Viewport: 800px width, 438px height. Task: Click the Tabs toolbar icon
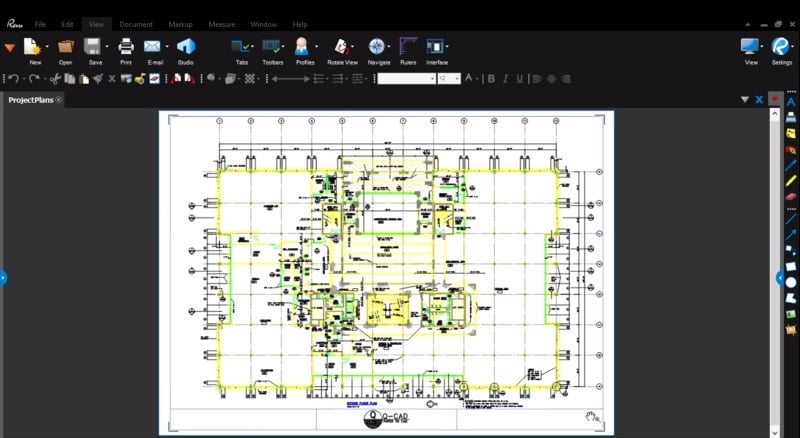click(x=240, y=46)
